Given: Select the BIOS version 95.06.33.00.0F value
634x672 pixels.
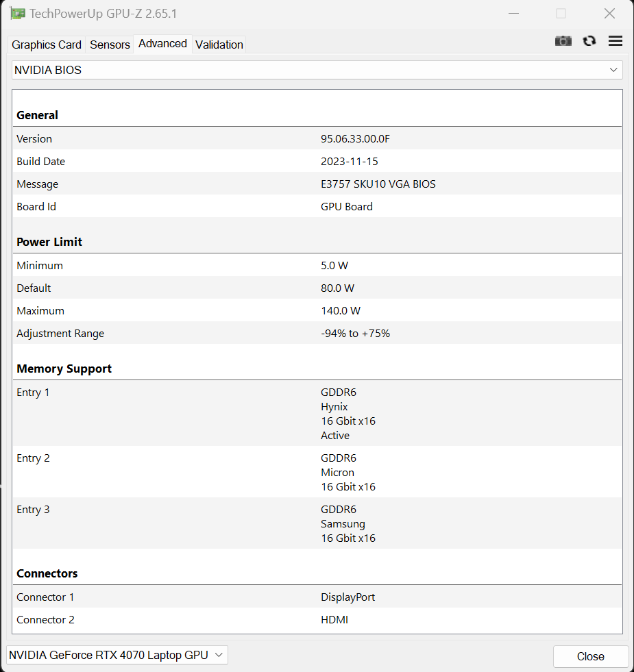Looking at the screenshot, I should tap(355, 139).
